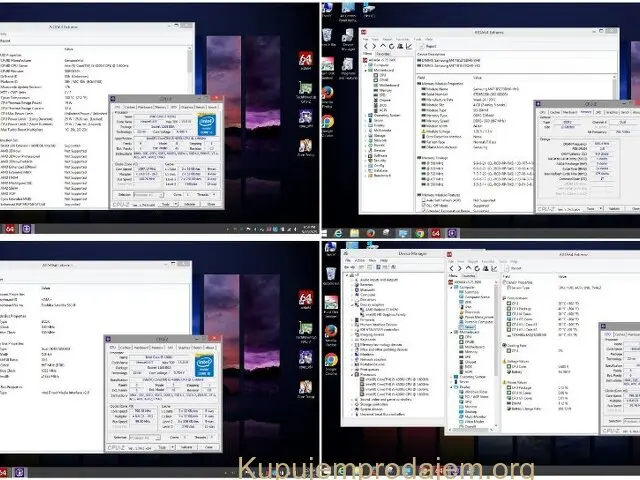
Task: Click Back arrow in AIDA64 toolbar above SPD tree
Action: 367,46
